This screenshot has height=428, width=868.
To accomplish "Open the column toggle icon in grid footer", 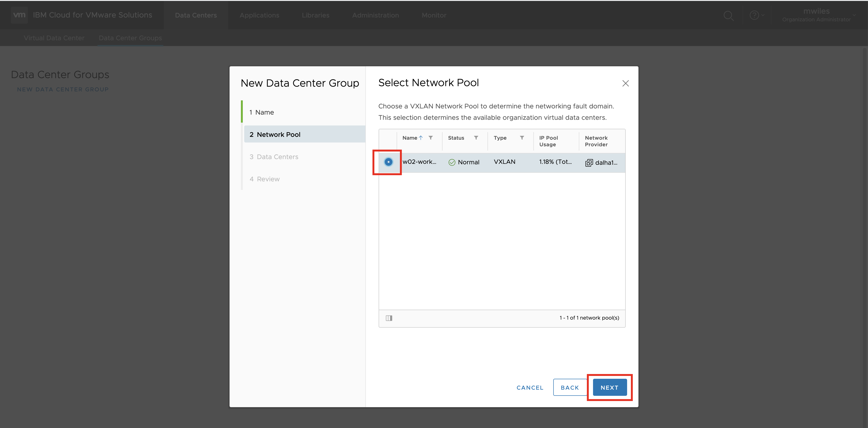I will point(389,318).
